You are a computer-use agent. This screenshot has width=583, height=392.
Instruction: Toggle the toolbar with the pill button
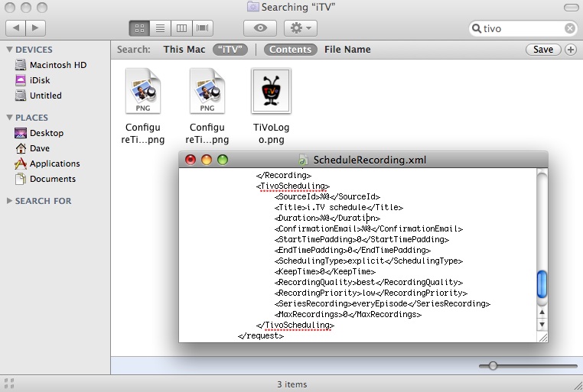(x=571, y=8)
